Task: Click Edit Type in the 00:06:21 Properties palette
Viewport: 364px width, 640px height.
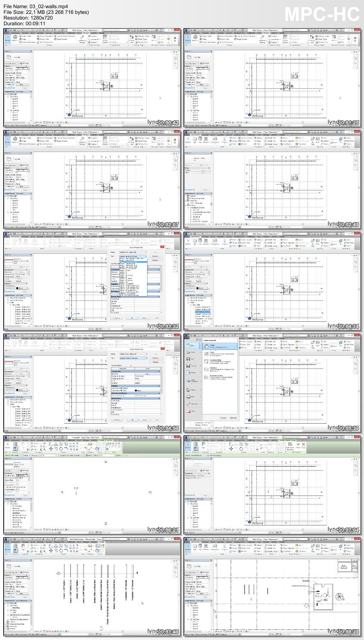Action: pyautogui.click(x=25, y=471)
